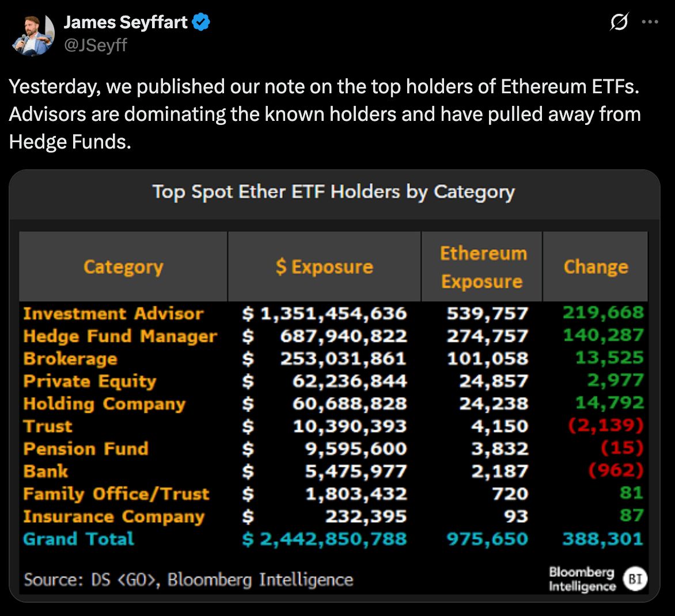Screen dimensions: 675x616
Task: Open the three-dot more options menu
Action: pyautogui.click(x=650, y=21)
